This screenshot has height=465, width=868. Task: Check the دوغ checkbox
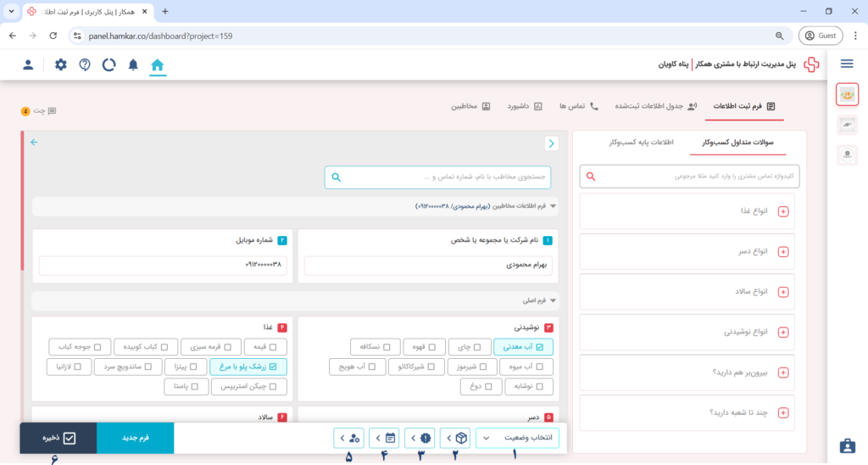487,387
